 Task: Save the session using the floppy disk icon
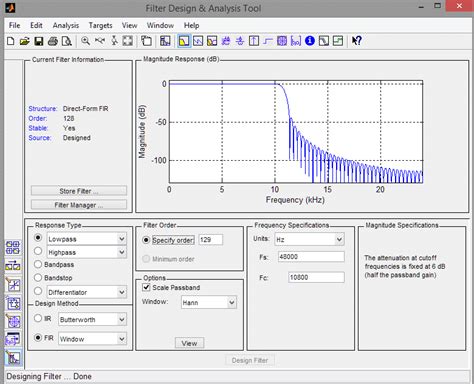39,41
